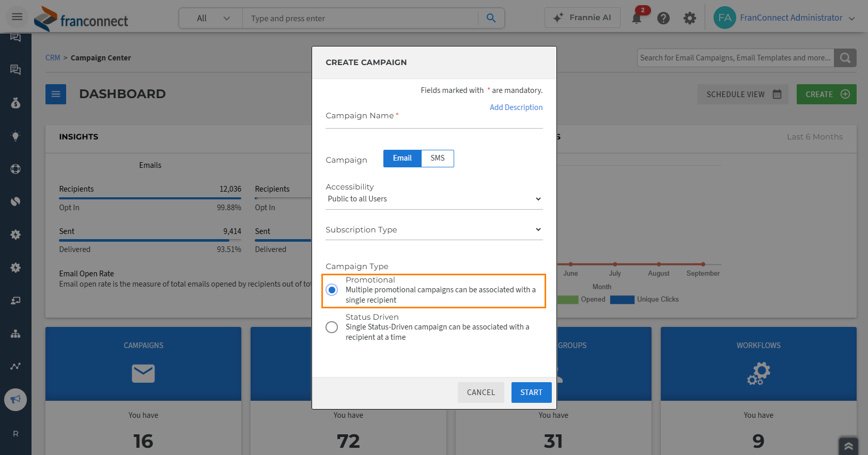This screenshot has height=455, width=868.
Task: Click the Campaign Name input field
Action: coord(434,119)
